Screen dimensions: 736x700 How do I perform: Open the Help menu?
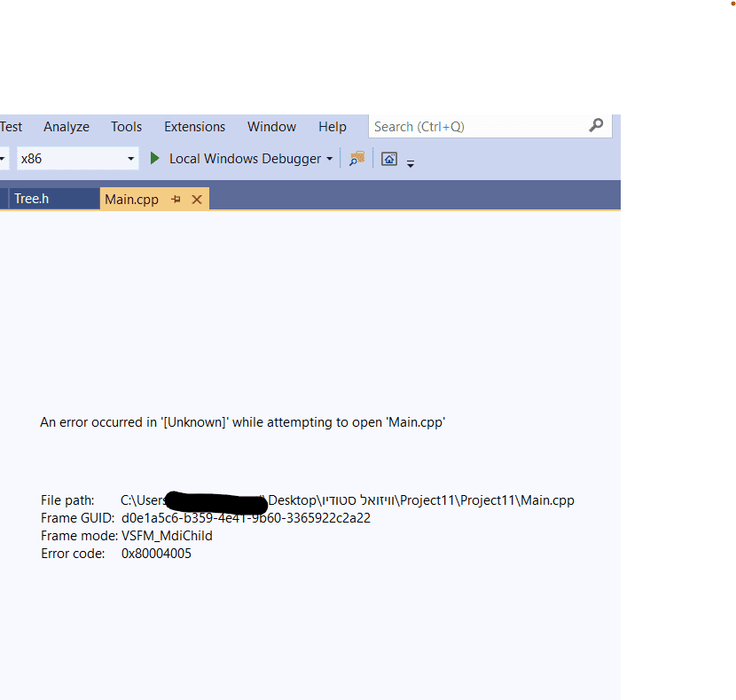pos(333,127)
